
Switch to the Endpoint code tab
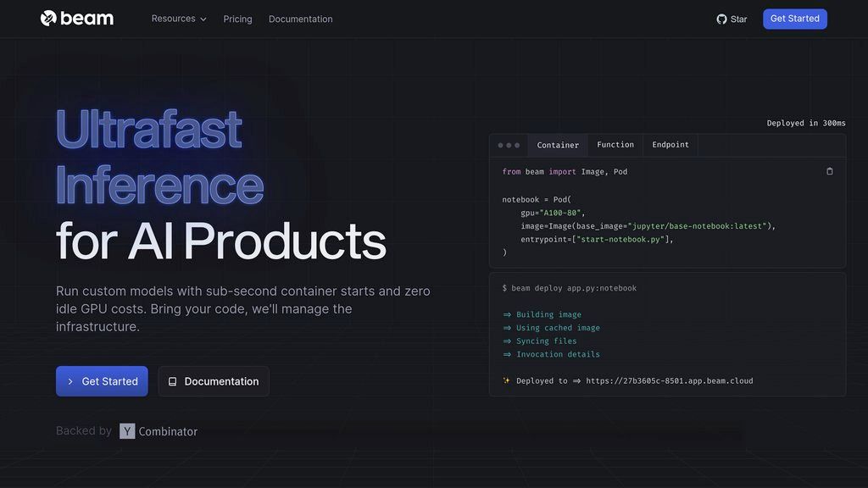(670, 145)
